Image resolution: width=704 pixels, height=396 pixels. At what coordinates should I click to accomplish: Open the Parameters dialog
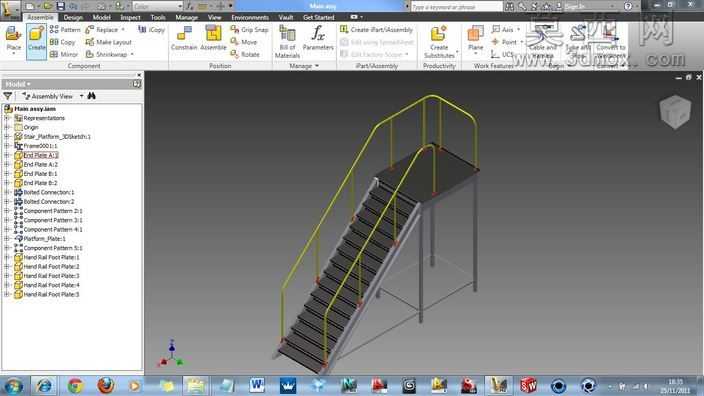tap(318, 38)
